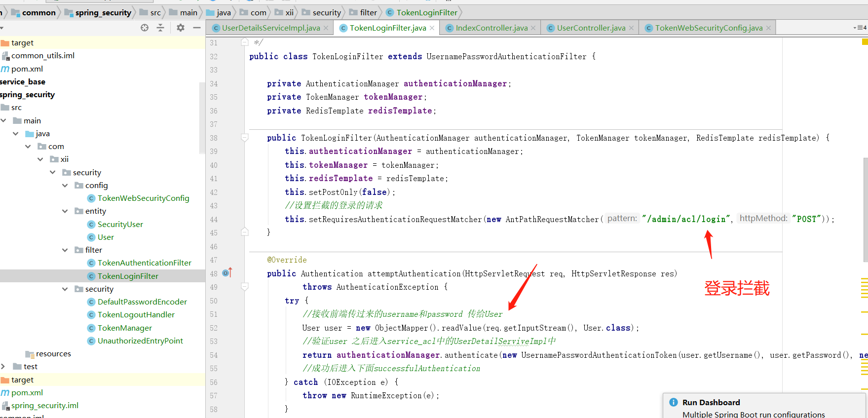Select the service_base module
Screen dimensions: 868x418
23,82
